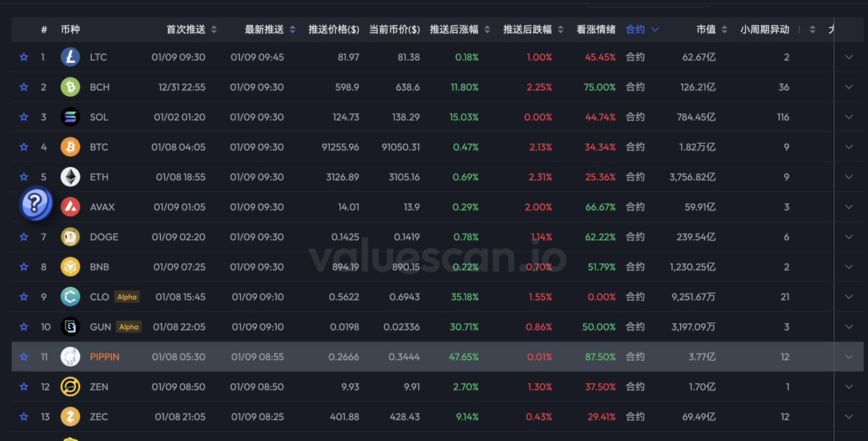Click SOL small-cycle count 116
868x441 pixels.
783,117
